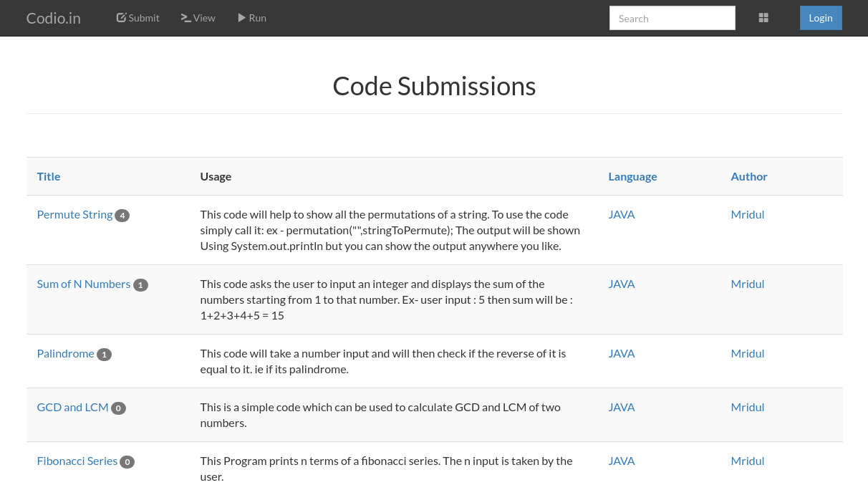Screen dimensions: 868x485
Task: Open author Mridul in Sum of N Numbers row
Action: click(748, 284)
